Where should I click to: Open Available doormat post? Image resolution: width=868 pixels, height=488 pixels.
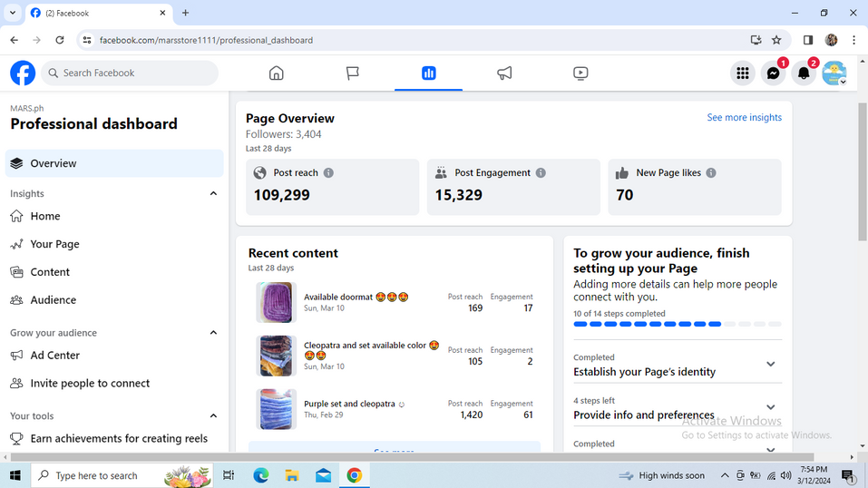point(395,302)
